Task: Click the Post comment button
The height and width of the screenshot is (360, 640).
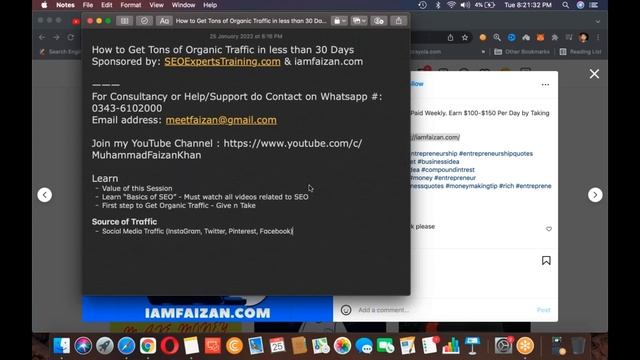Action: [x=543, y=310]
